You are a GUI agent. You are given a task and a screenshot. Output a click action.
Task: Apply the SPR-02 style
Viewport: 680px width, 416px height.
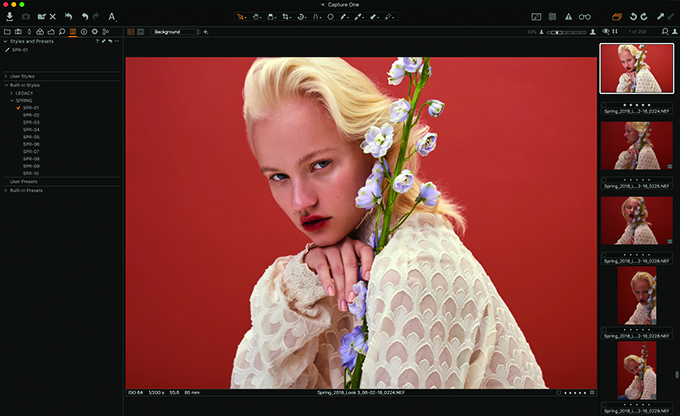coord(31,115)
